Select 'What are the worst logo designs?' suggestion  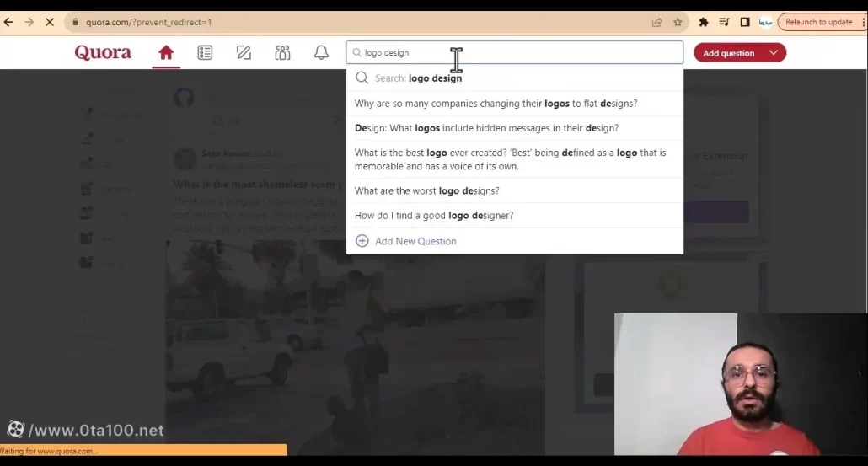coord(426,190)
